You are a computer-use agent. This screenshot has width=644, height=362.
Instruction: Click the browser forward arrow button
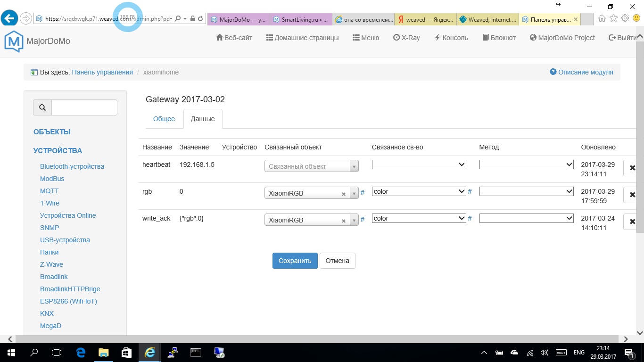tap(26, 19)
